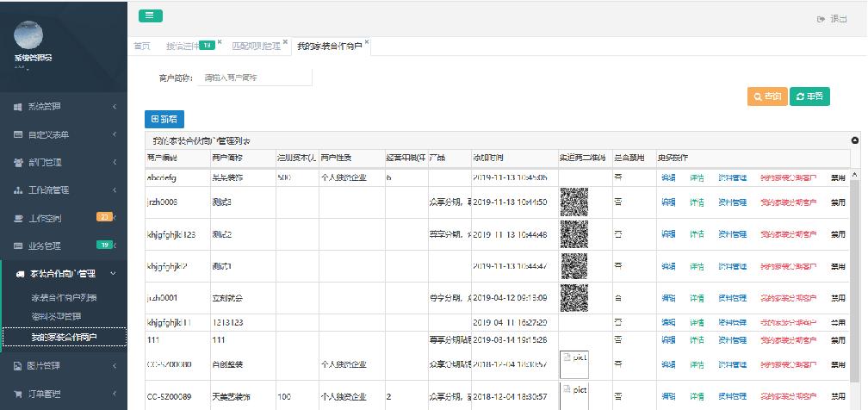The image size is (868, 410).
Task: Switch to the 首页 tab
Action: 142,47
